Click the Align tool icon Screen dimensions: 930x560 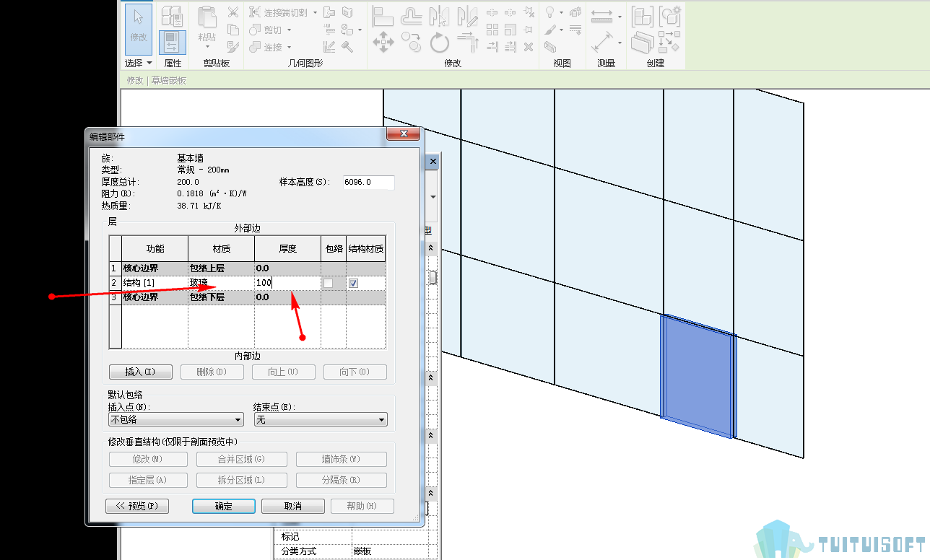pos(383,15)
